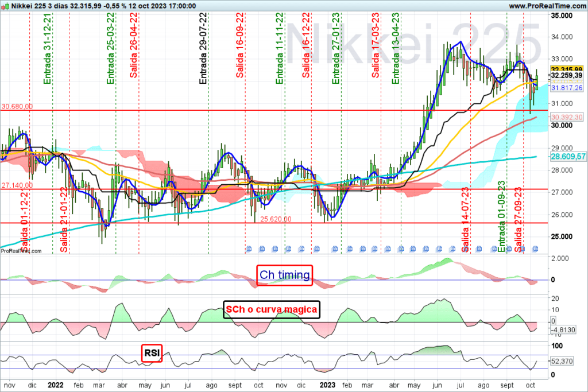
Task: Select the Salida 16-09-22 label
Action: 240,45
